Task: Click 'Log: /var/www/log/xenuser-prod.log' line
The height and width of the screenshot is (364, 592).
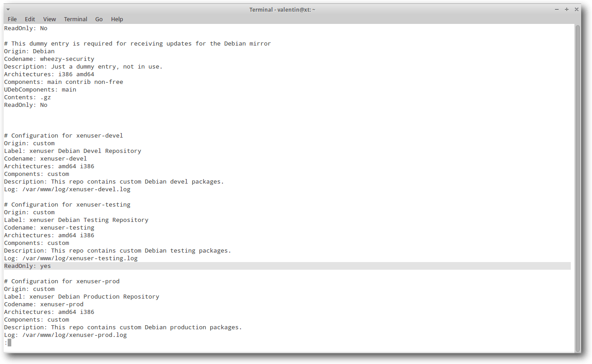Action: tap(65, 335)
